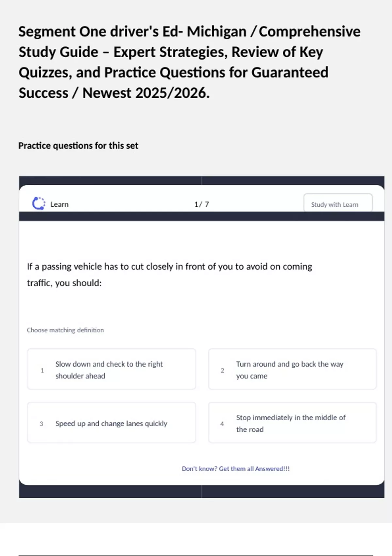Click the Segment One driver's Ed title
Image resolution: width=392 pixels, height=556 pixels.
(x=189, y=62)
